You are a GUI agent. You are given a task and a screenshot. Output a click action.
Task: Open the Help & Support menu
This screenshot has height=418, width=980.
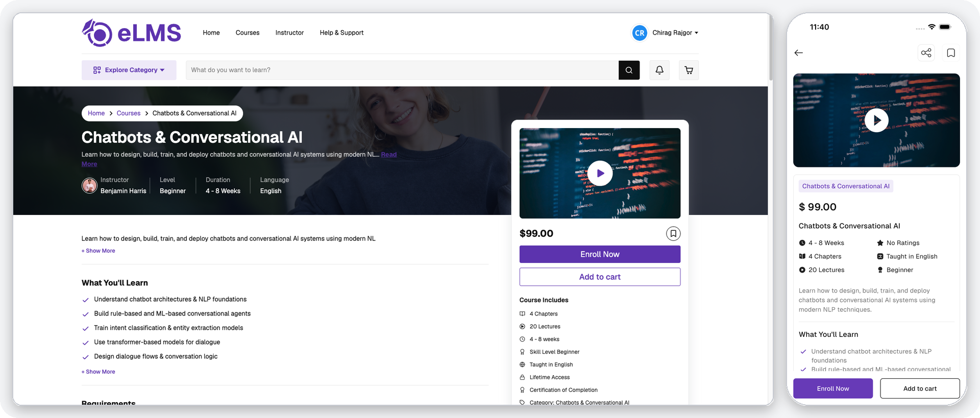coord(341,33)
